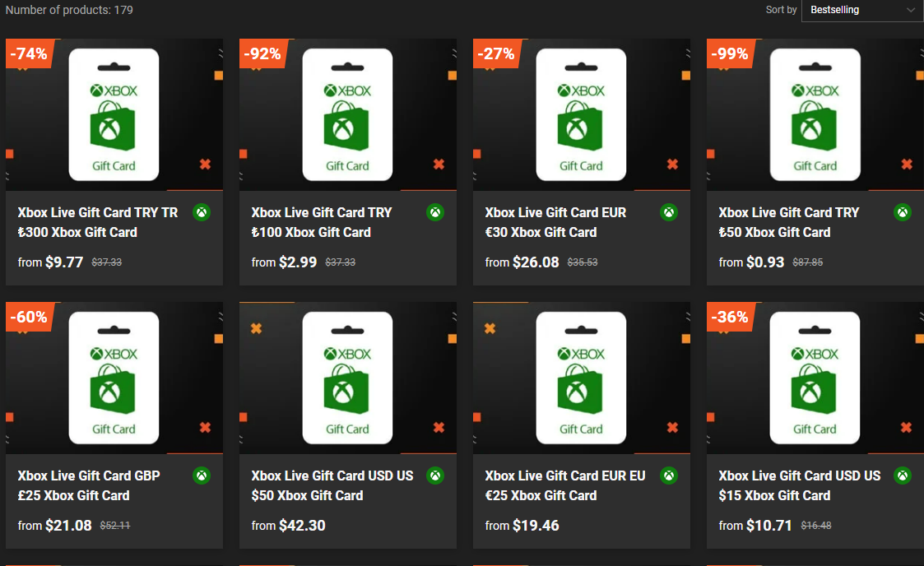Select the ₺50 gift card thumbnail image
The width and height of the screenshot is (924, 566).
pyautogui.click(x=815, y=115)
